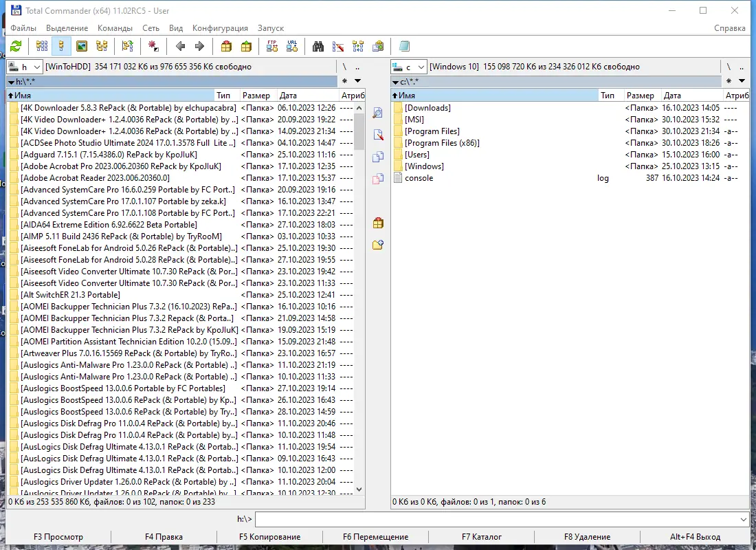The width and height of the screenshot is (756, 550).
Task: Expand right panel directory history arrow
Action: [x=742, y=81]
